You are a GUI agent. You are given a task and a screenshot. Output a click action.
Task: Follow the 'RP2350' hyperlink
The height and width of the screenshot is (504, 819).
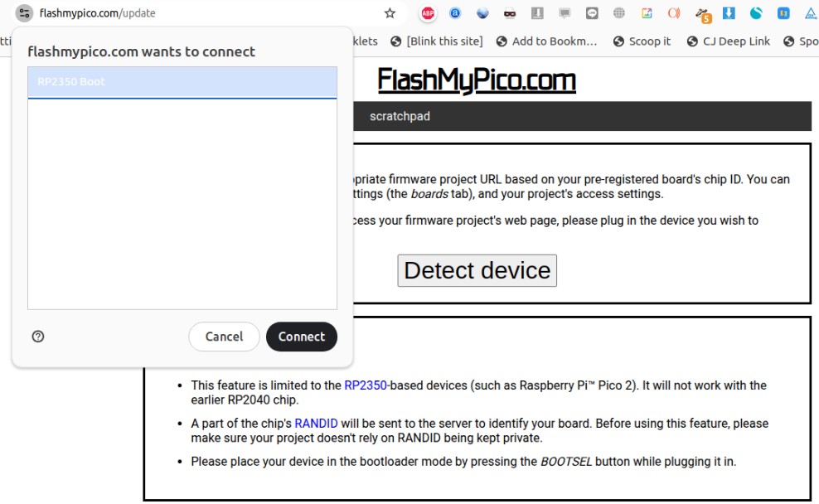tap(366, 385)
